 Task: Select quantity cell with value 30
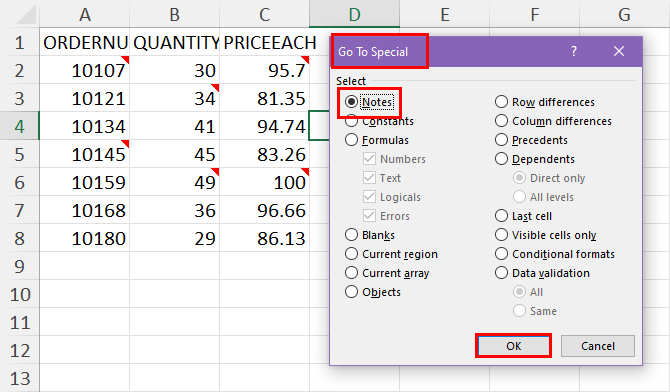[x=174, y=70]
